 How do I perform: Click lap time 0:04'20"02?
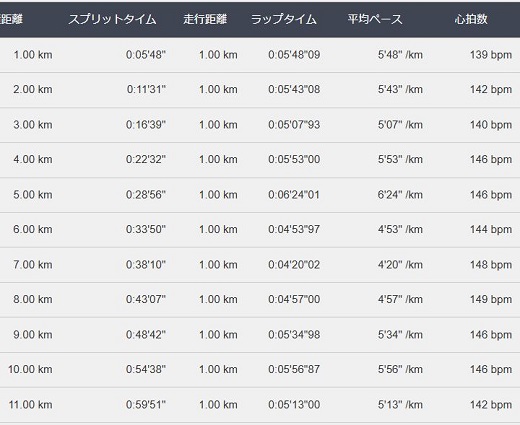click(x=294, y=265)
